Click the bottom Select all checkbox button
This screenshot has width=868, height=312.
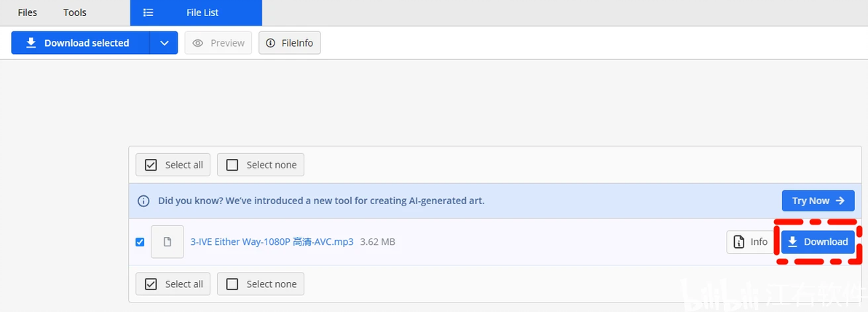[173, 284]
